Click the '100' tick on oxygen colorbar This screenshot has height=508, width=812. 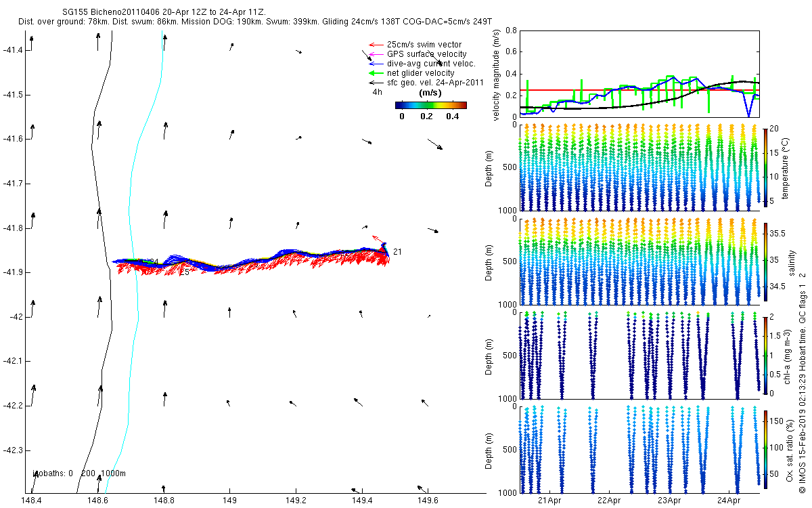click(775, 448)
